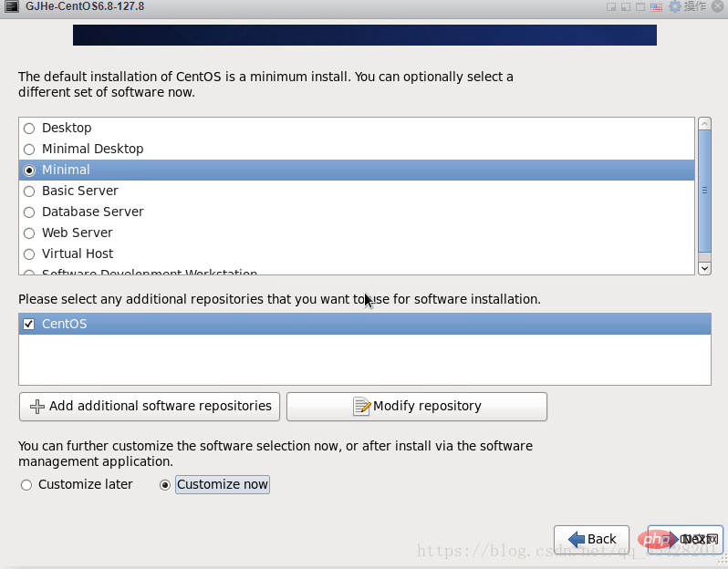Click Modify repository button
The image size is (728, 569).
(417, 407)
